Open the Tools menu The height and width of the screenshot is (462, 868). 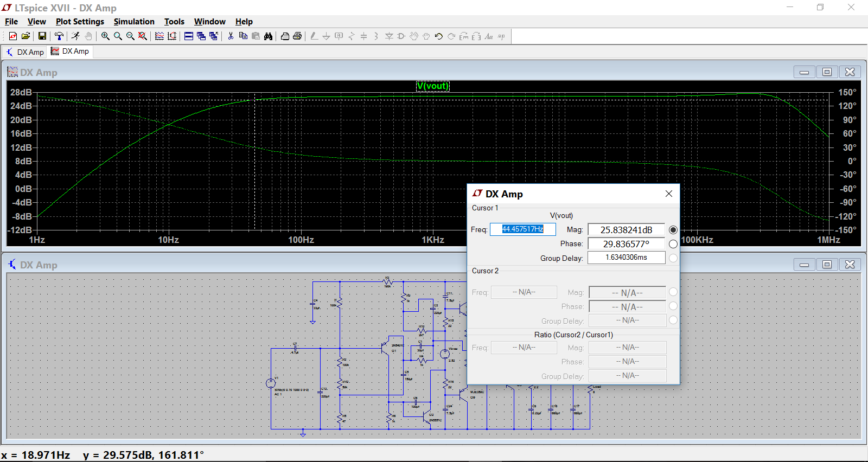tap(174, 22)
